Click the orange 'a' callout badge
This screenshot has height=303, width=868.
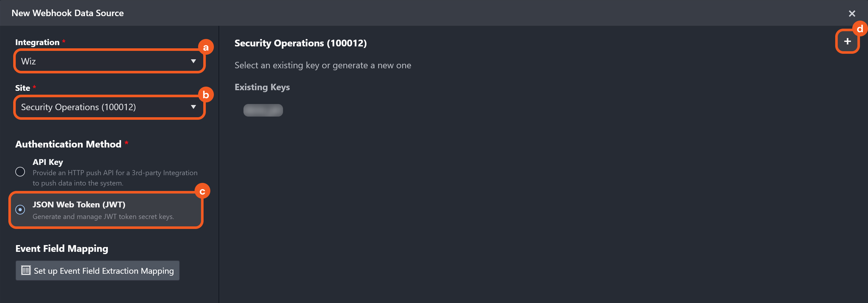pyautogui.click(x=206, y=47)
